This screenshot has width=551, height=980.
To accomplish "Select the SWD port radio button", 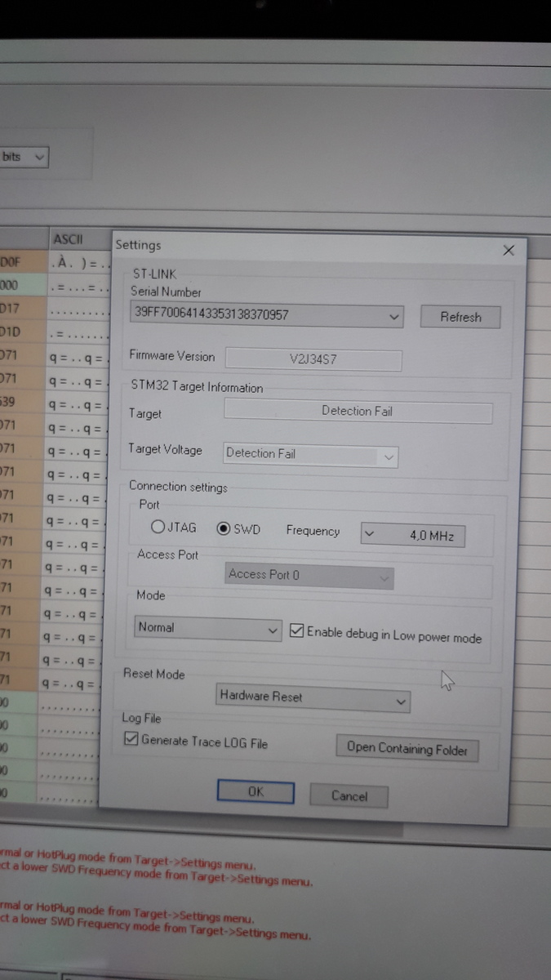I will (x=223, y=528).
